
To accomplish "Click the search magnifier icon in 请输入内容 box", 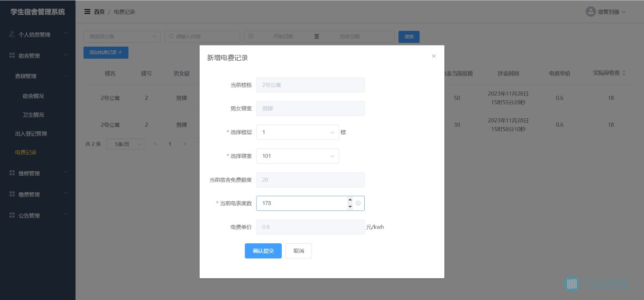I will [x=171, y=36].
